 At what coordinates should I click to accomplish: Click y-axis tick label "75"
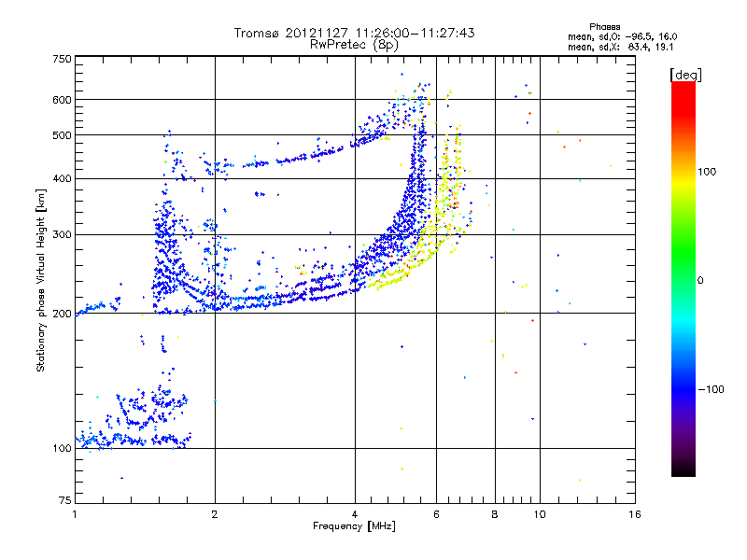(65, 500)
